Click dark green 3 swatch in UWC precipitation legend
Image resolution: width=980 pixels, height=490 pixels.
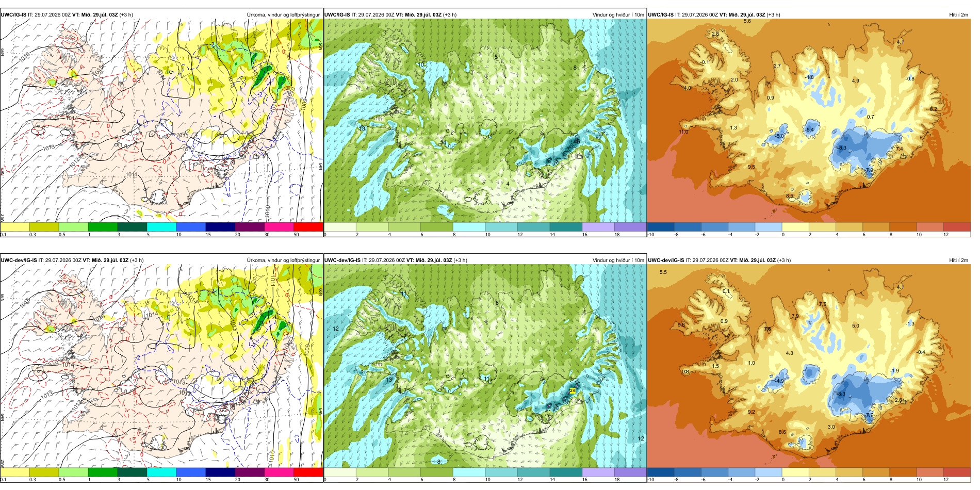[132, 227]
